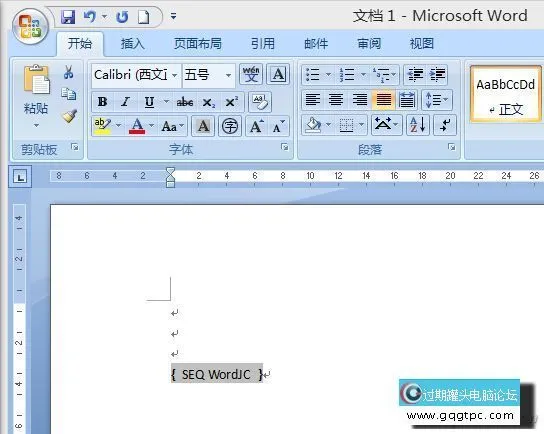544x434 pixels.
Task: Open the 引用 tab
Action: (263, 44)
